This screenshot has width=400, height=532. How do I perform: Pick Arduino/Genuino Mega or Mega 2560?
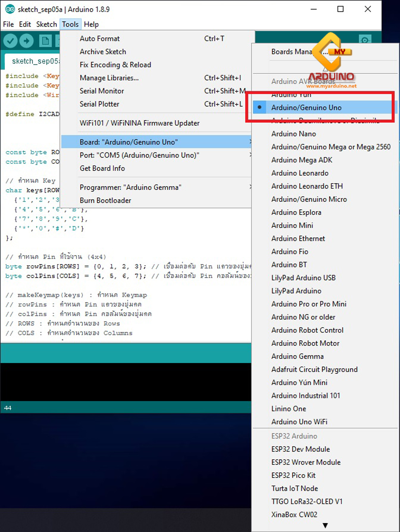pyautogui.click(x=331, y=147)
